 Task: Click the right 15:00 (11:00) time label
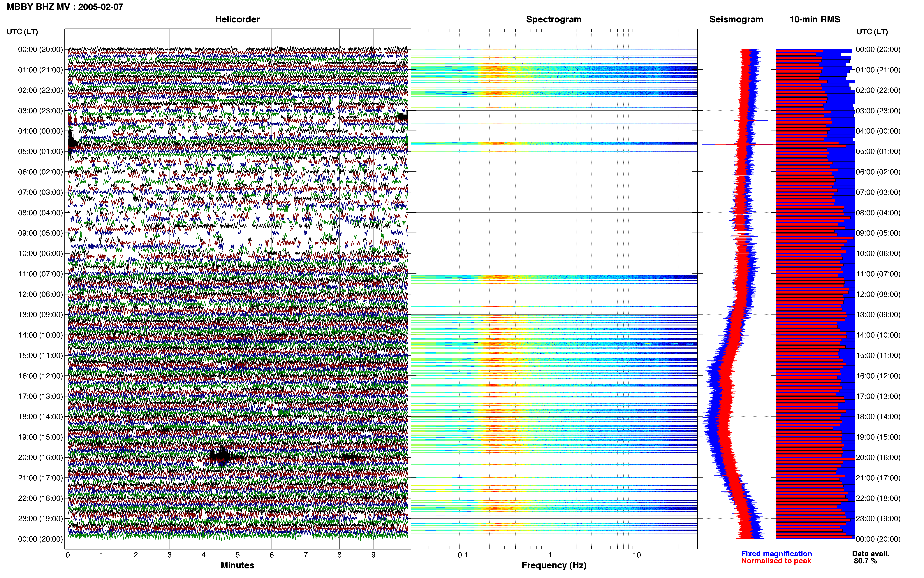point(878,355)
